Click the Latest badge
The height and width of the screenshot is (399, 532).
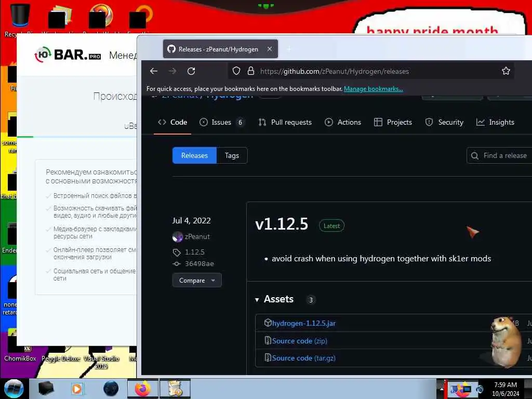pyautogui.click(x=331, y=225)
